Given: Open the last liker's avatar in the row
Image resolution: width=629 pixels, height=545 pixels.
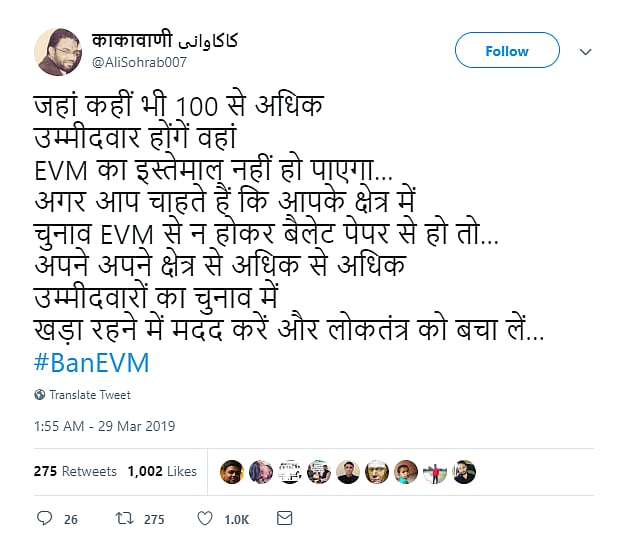Looking at the screenshot, I should [x=463, y=472].
